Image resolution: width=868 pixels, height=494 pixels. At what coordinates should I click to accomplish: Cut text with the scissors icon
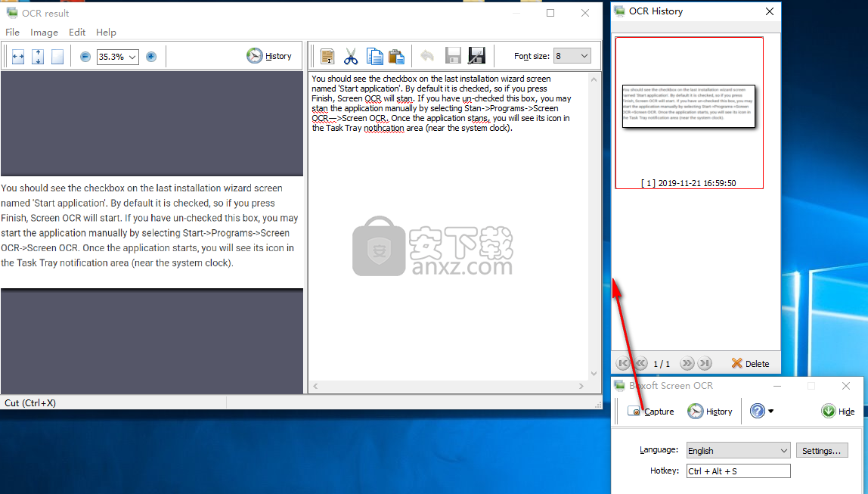350,56
